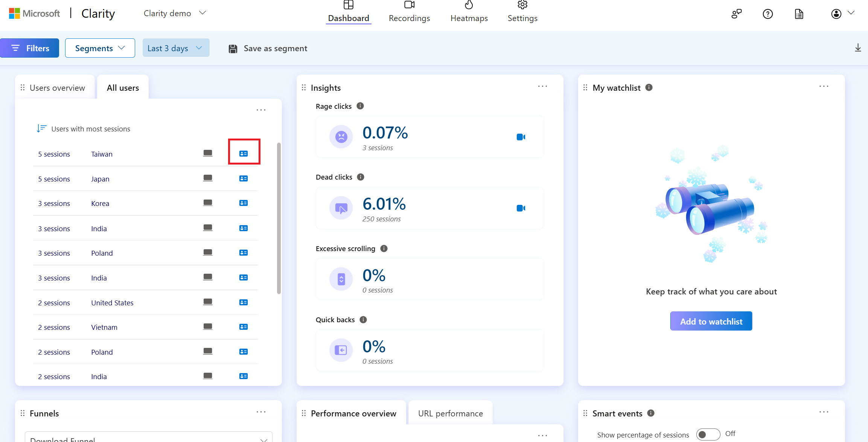Screen dimensions: 868x442
Task: Show info about Rage clicks
Action: 360,106
